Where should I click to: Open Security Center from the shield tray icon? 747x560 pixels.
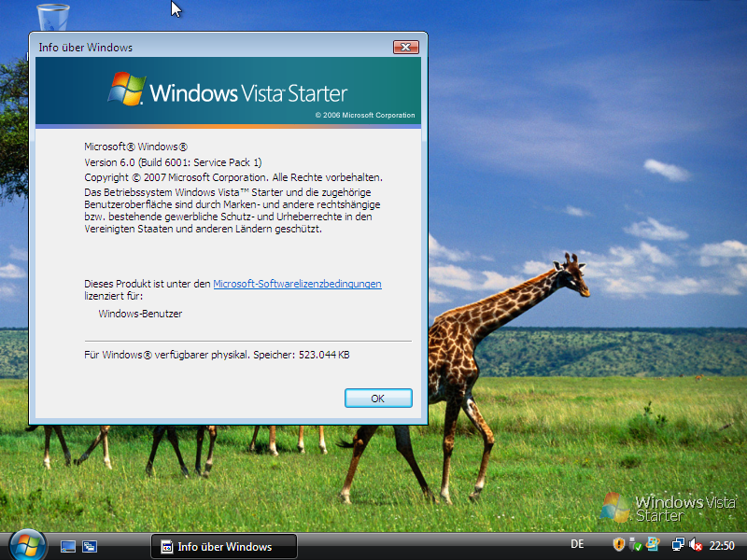617,543
